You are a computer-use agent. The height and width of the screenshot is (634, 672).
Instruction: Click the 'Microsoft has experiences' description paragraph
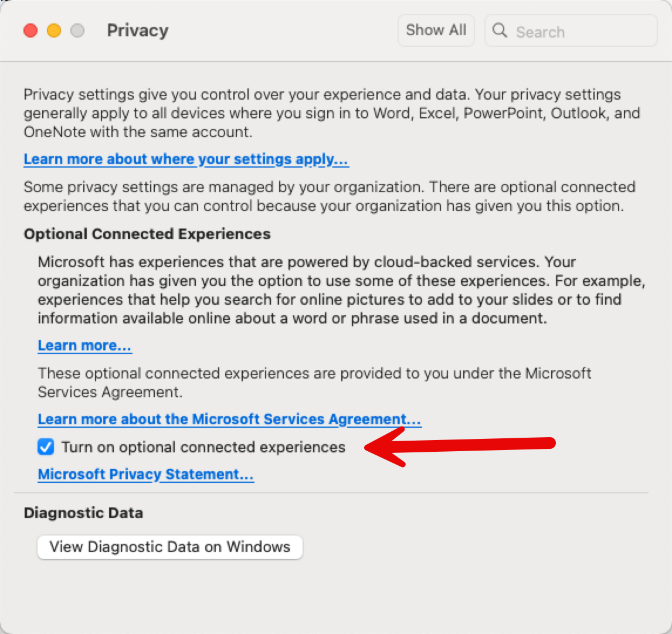pos(340,290)
